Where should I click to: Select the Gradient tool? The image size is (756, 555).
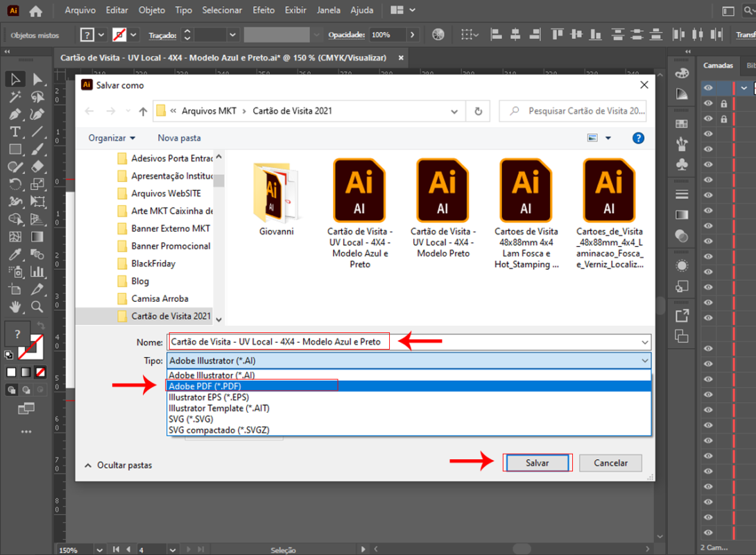(x=37, y=237)
